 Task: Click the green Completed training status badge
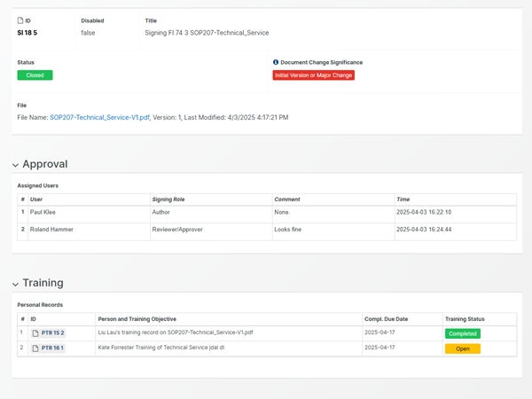[x=462, y=333]
